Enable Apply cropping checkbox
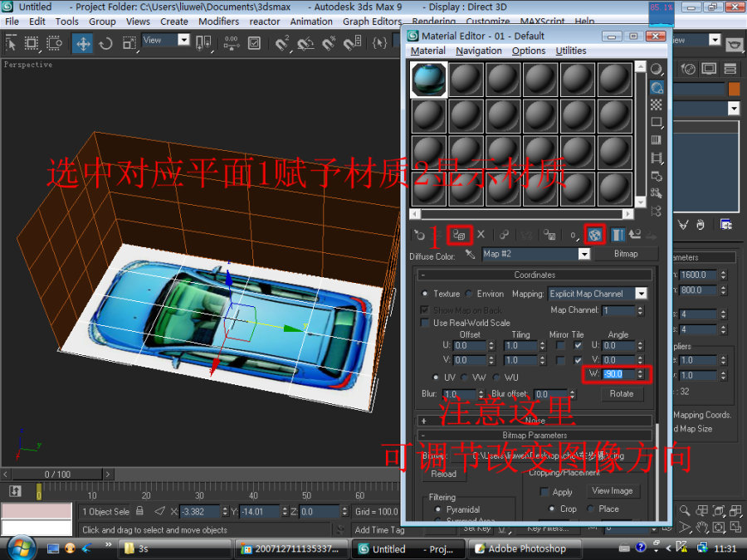Screen dimensions: 747x560 544,492
